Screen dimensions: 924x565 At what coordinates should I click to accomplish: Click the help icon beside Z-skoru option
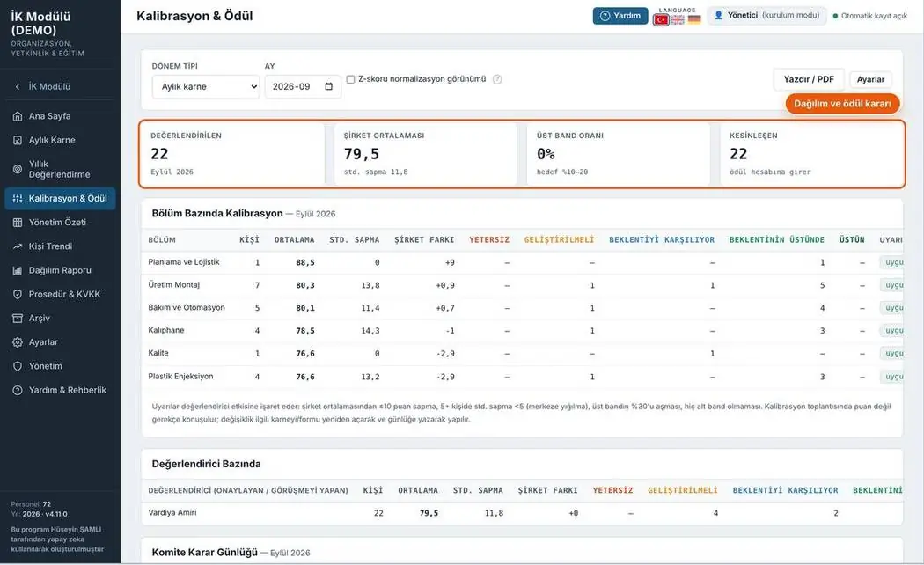tap(497, 79)
